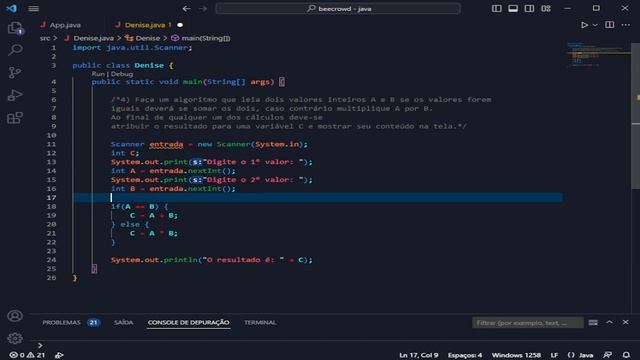Open the Customize Layout icon
This screenshot has width=640, height=360.
click(x=546, y=9)
